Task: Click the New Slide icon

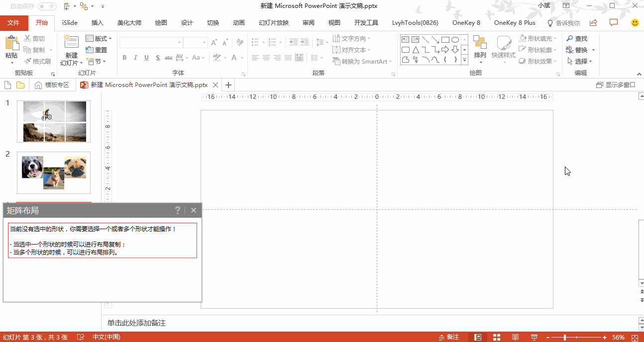Action: pyautogui.click(x=71, y=43)
